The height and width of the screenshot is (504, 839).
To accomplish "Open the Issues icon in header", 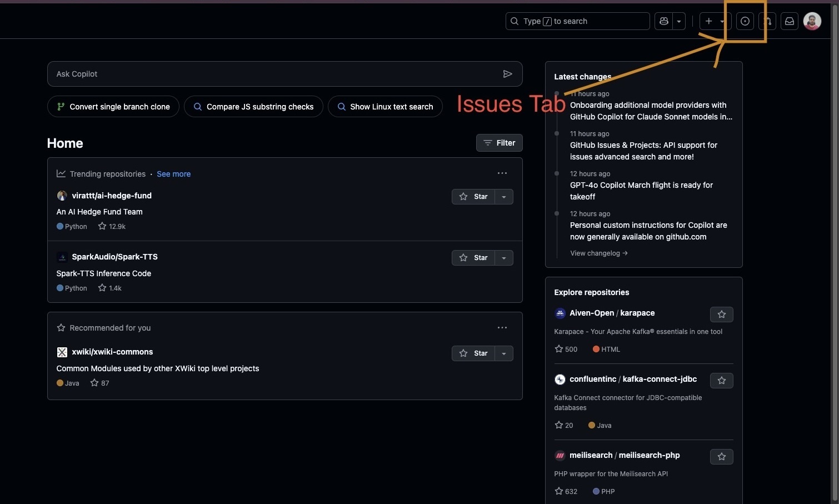I will click(x=745, y=21).
